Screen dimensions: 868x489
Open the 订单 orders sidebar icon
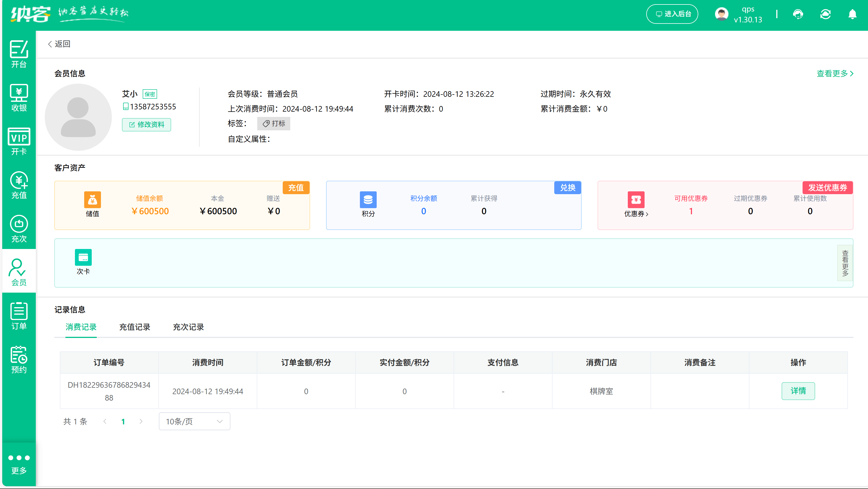point(18,315)
